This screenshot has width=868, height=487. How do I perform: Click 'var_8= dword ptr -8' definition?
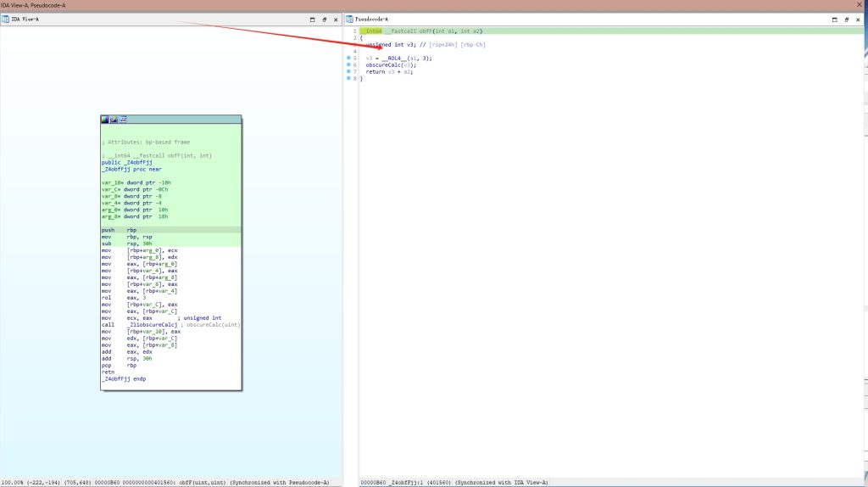(131, 196)
